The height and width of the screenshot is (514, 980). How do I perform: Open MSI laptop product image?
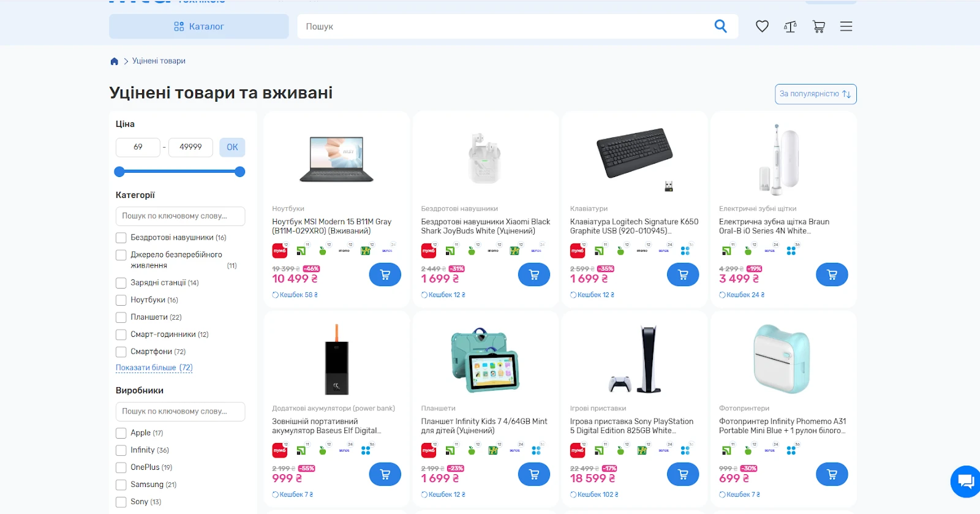click(336, 159)
